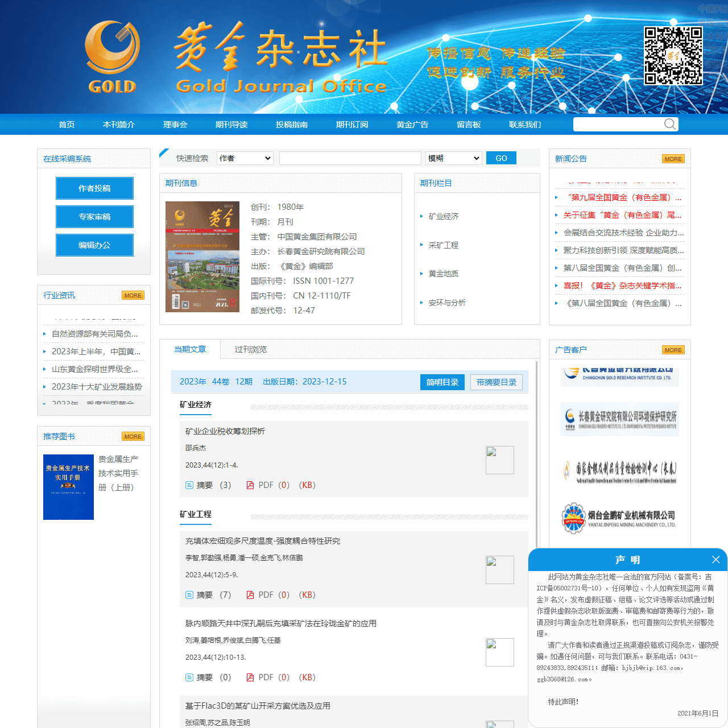The width and height of the screenshot is (728, 728).
Task: Open article 基于Flac3D的某矿山开采方案优选及应用
Action: (x=258, y=706)
